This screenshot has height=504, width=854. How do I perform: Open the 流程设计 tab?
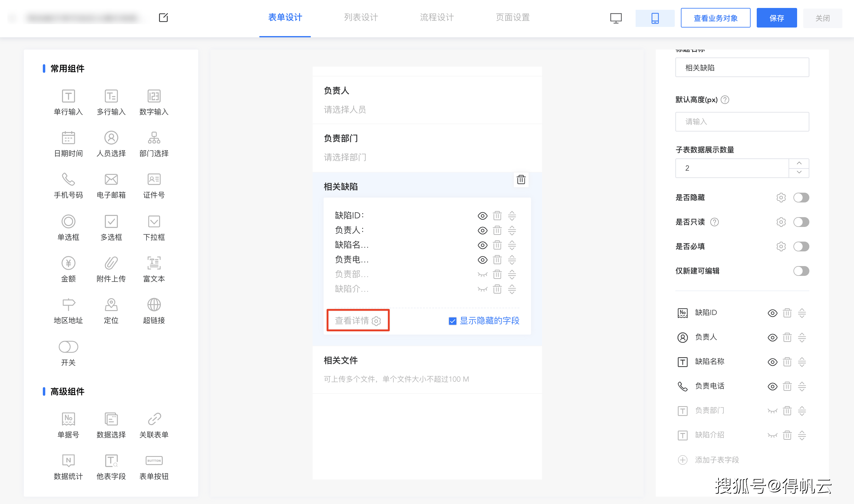[437, 18]
